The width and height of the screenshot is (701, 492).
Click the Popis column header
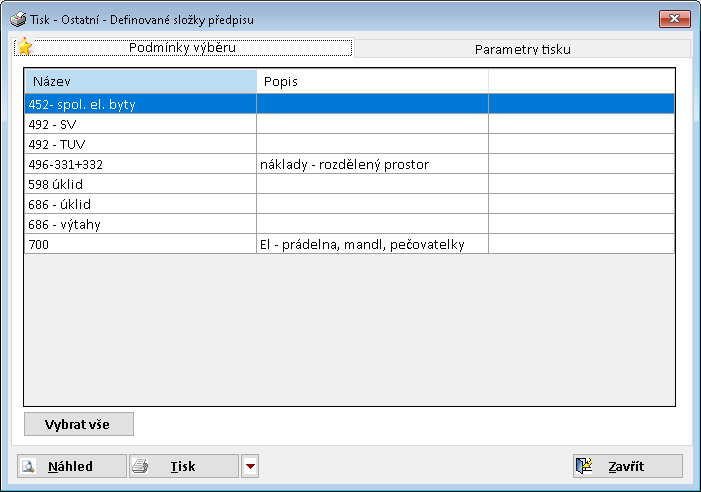point(372,80)
